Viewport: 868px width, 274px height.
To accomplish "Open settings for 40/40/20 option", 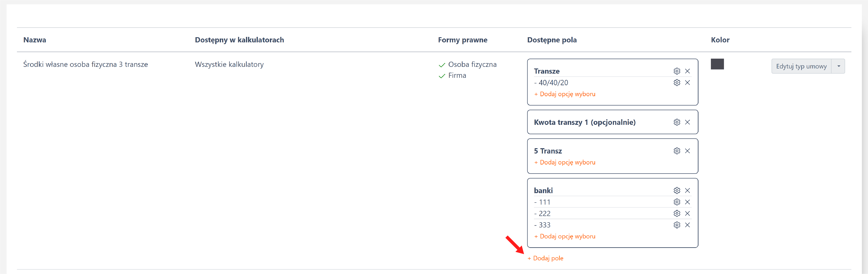I will coord(677,82).
